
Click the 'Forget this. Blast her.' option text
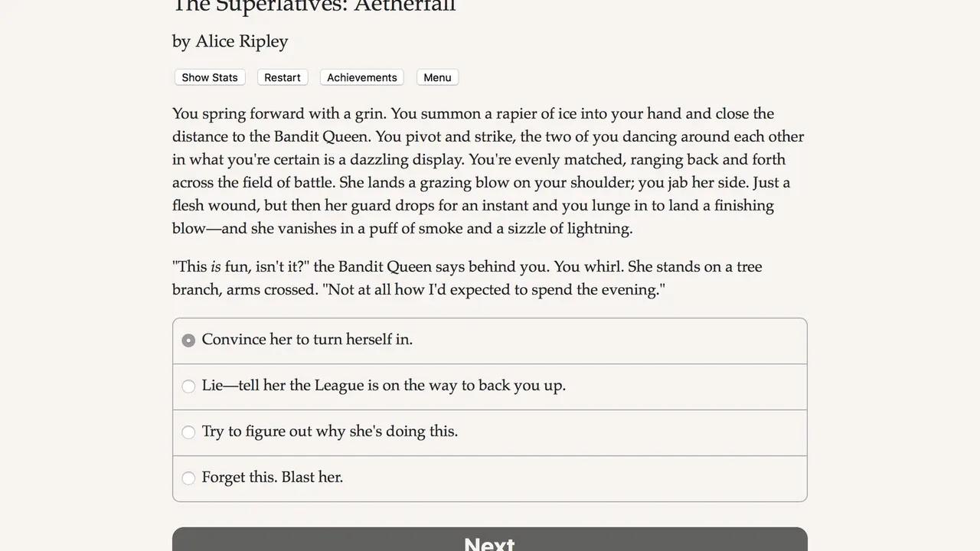click(x=272, y=478)
